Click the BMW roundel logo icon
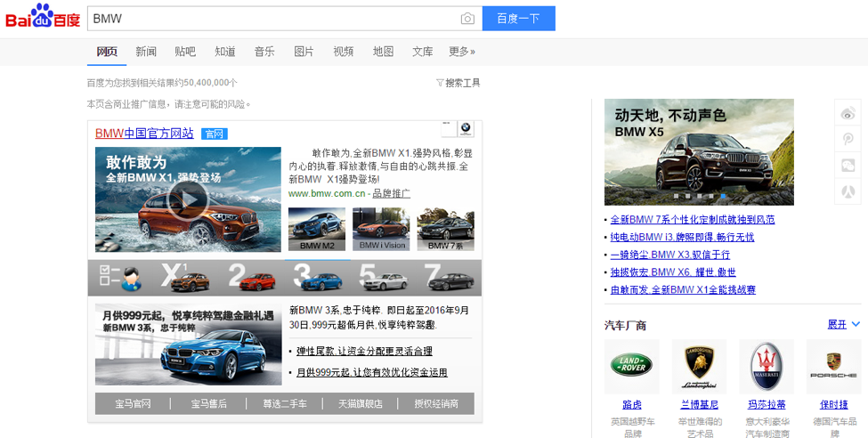 click(466, 128)
